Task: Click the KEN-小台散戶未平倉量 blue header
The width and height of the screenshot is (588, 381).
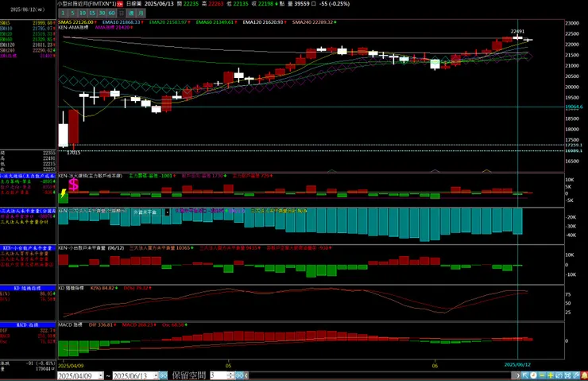Action: click(x=28, y=248)
